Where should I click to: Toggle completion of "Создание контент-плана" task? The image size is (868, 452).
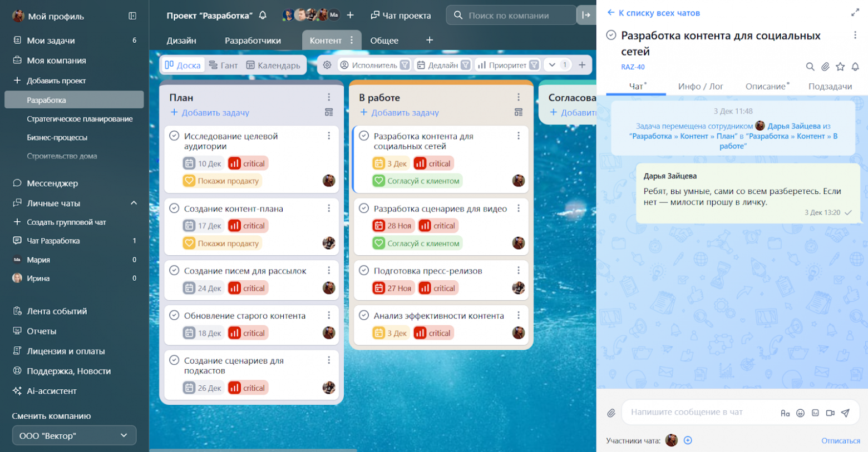pyautogui.click(x=174, y=208)
